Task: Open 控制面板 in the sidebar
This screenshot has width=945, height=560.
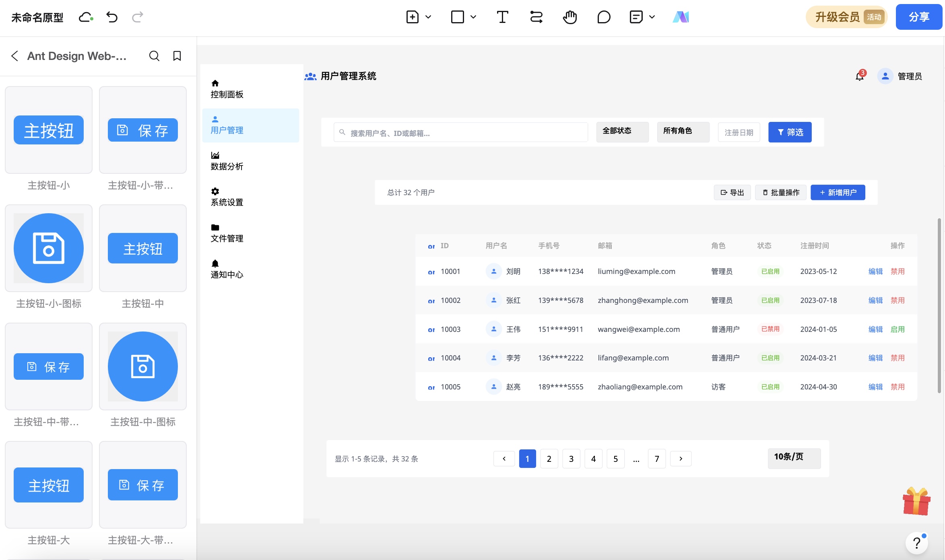Action: click(x=251, y=89)
